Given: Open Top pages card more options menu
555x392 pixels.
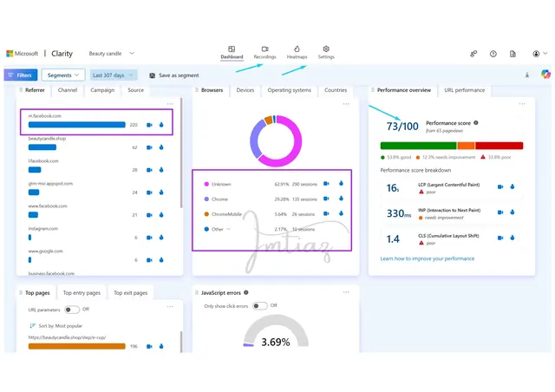Looking at the screenshot, I should [x=170, y=307].
